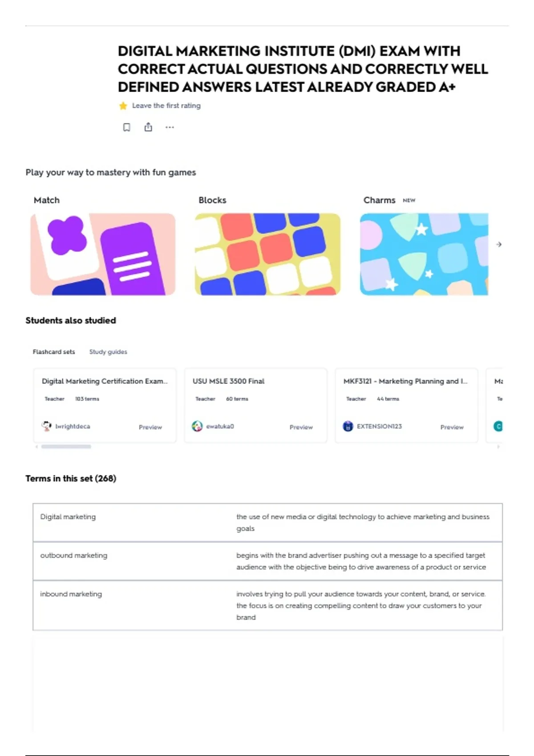Preview the MKF3121 Marketing Planning set
The height and width of the screenshot is (756, 534).
[452, 427]
